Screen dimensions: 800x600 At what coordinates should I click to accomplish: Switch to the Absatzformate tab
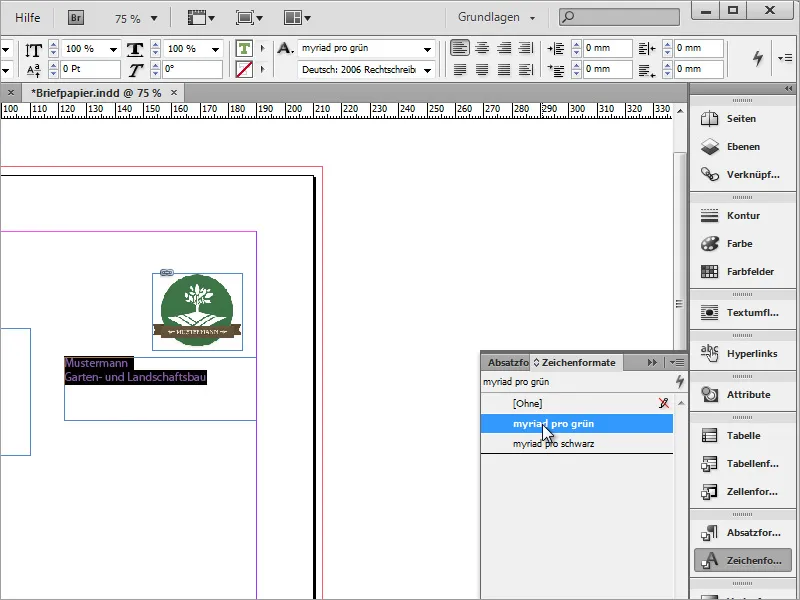[x=507, y=362]
